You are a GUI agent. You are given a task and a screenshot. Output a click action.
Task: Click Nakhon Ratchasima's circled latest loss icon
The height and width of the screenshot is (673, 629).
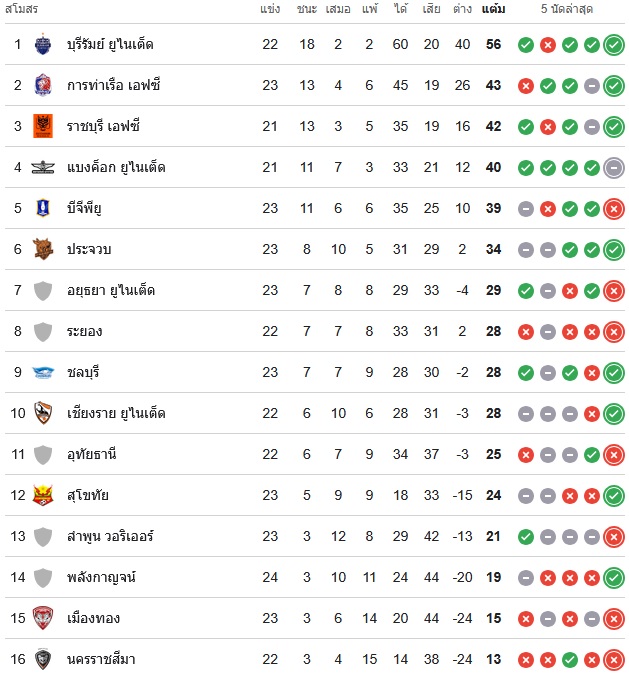click(x=614, y=659)
